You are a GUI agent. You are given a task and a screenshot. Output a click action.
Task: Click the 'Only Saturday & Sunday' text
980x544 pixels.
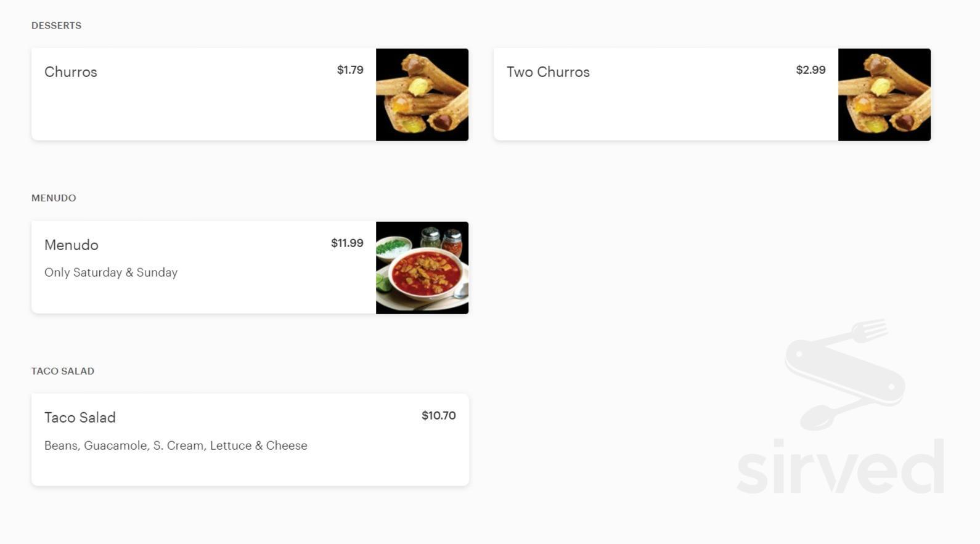(111, 272)
